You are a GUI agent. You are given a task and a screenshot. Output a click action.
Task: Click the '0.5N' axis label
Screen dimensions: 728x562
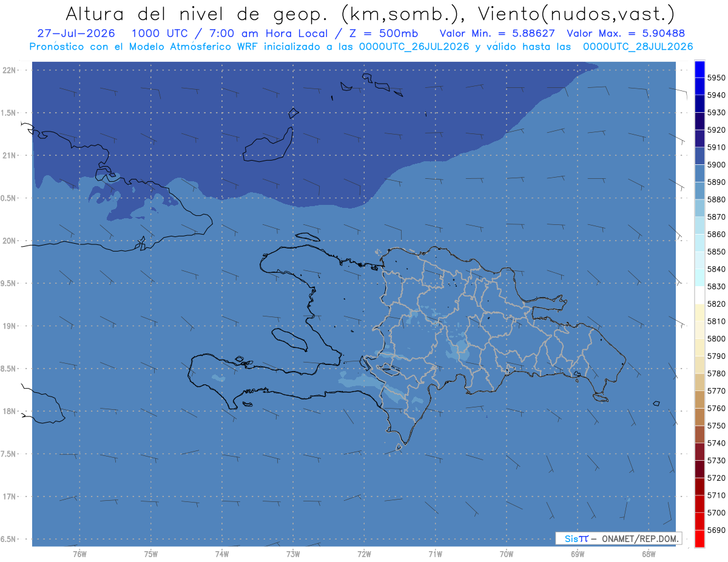pos(8,198)
